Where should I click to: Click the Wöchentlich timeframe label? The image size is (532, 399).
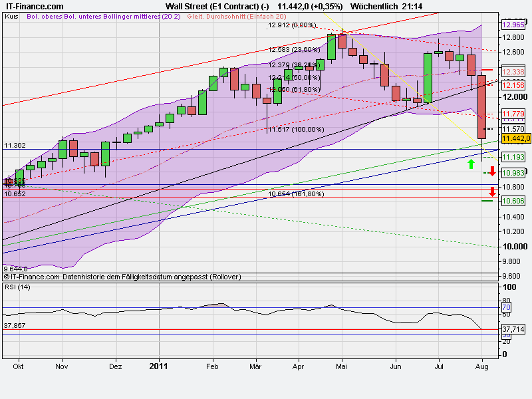[x=374, y=7]
